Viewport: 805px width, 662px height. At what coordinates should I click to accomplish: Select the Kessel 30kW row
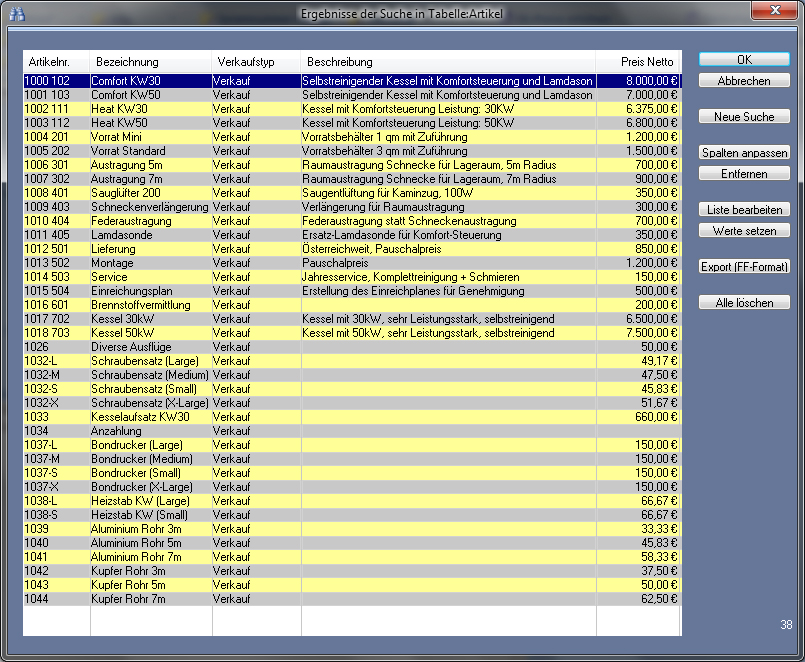point(352,319)
